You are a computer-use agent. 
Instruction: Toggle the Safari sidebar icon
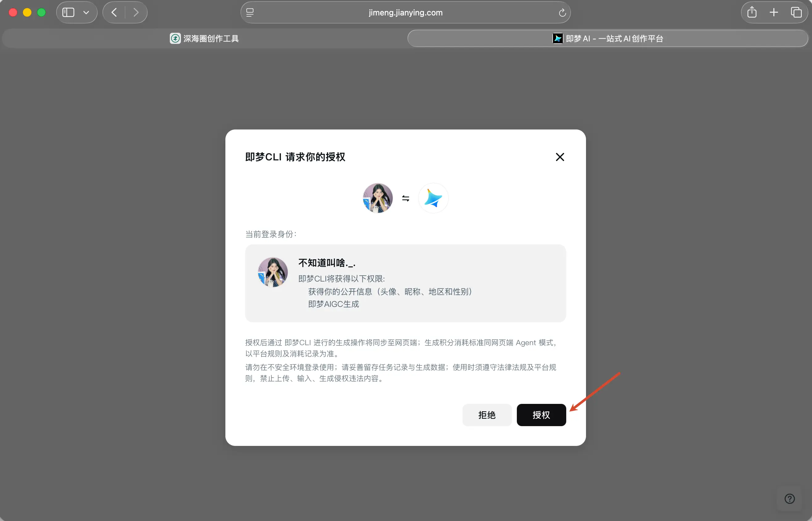68,13
